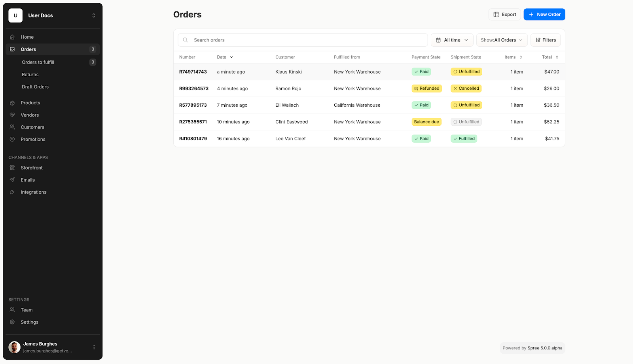633x364 pixels.
Task: Click the Integrations plug icon
Action: pyautogui.click(x=12, y=192)
